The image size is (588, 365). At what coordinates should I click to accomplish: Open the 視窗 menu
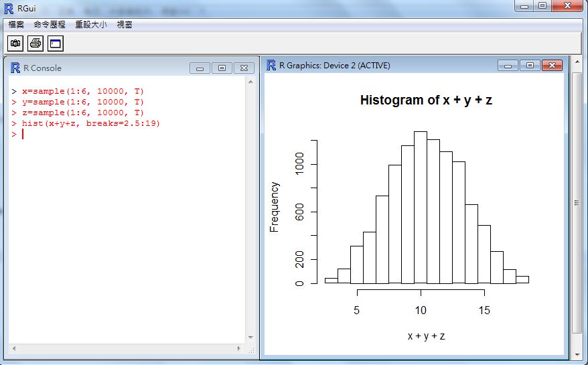pos(125,24)
